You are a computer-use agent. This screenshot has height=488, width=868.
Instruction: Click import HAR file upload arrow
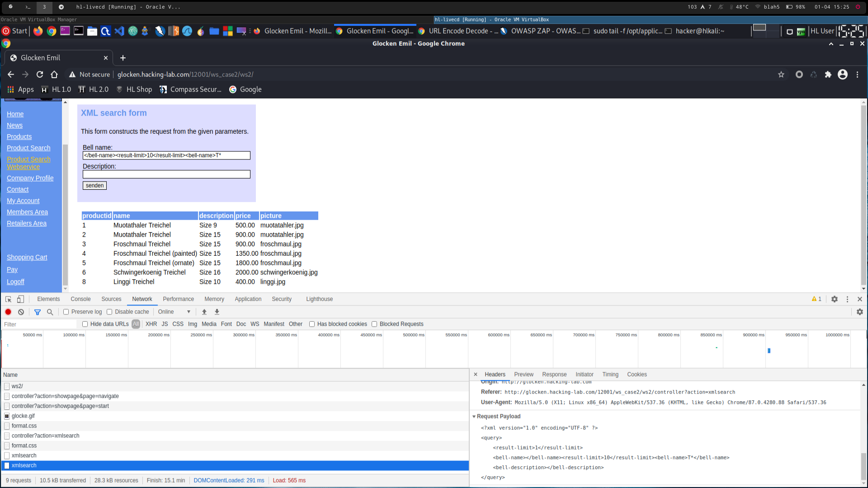pos(204,312)
